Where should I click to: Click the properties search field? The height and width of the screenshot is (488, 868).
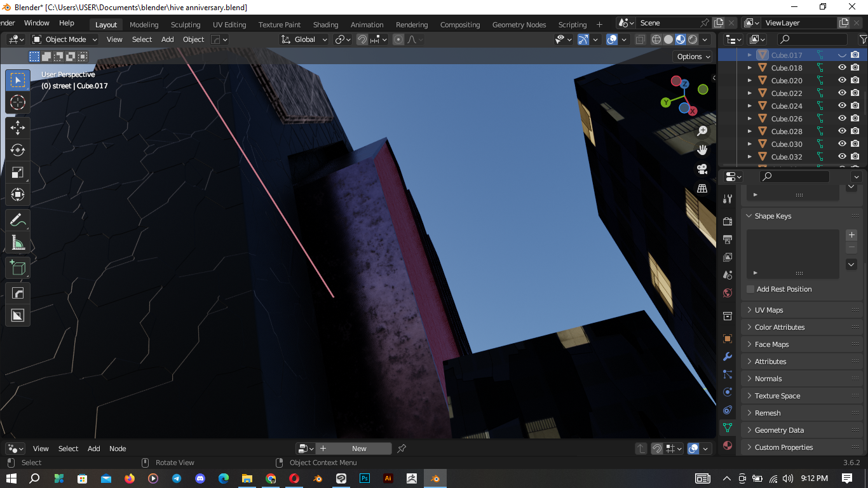coord(794,177)
